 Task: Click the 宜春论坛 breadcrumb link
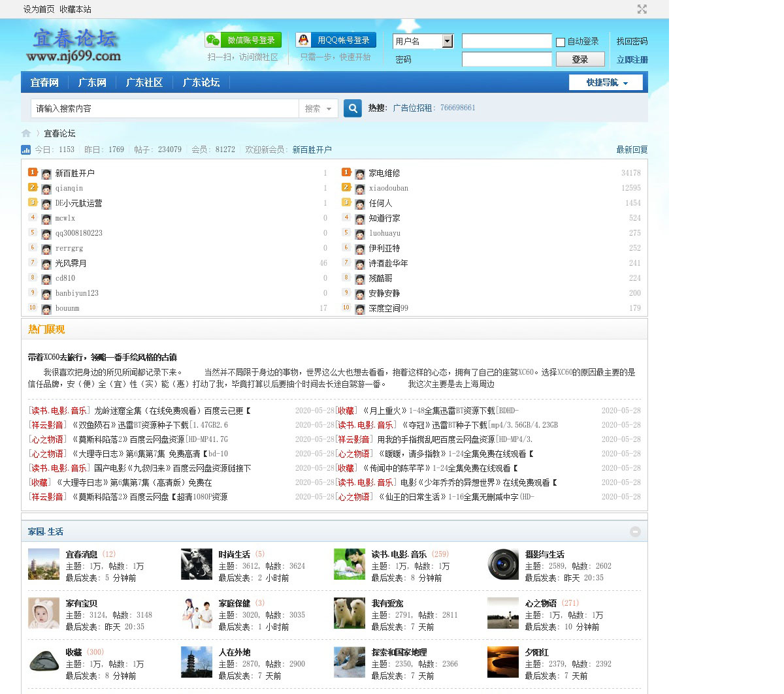coord(59,133)
